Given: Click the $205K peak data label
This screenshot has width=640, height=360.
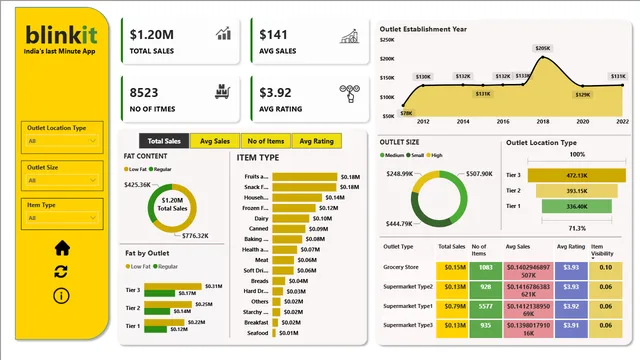Looking at the screenshot, I should (x=542, y=48).
